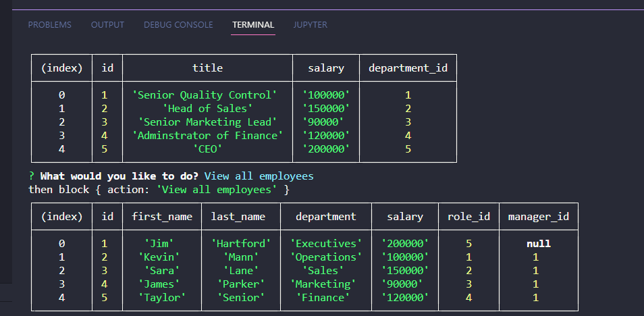Click the 'CEO' role entry
Image resolution: width=644 pixels, height=316 pixels.
(207, 149)
